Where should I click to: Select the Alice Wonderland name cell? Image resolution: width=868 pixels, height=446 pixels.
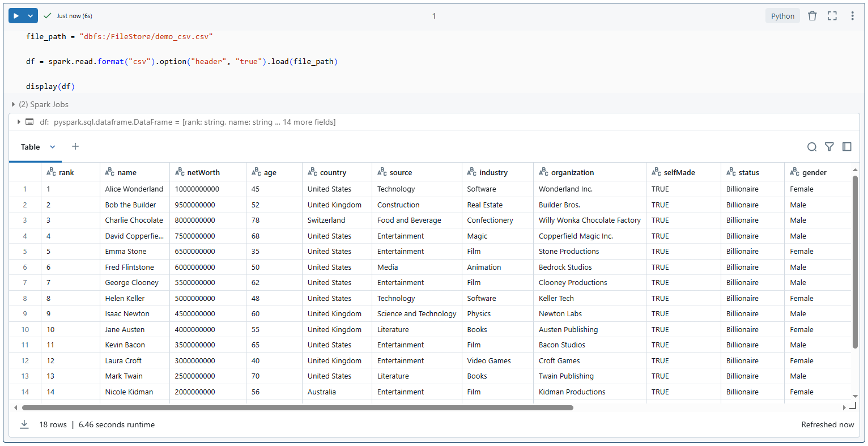[x=135, y=189]
